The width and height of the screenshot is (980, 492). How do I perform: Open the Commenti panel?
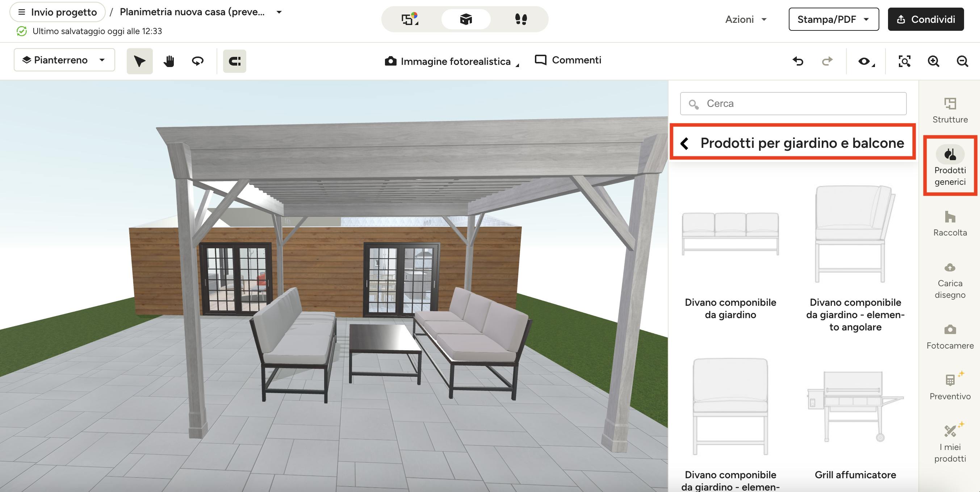pos(568,60)
